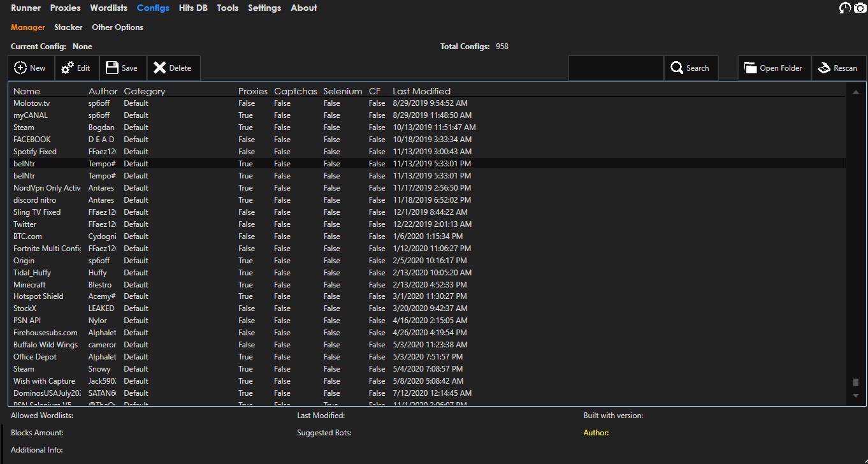Click the Save floppy disk icon
This screenshot has width=868, height=464.
[112, 68]
